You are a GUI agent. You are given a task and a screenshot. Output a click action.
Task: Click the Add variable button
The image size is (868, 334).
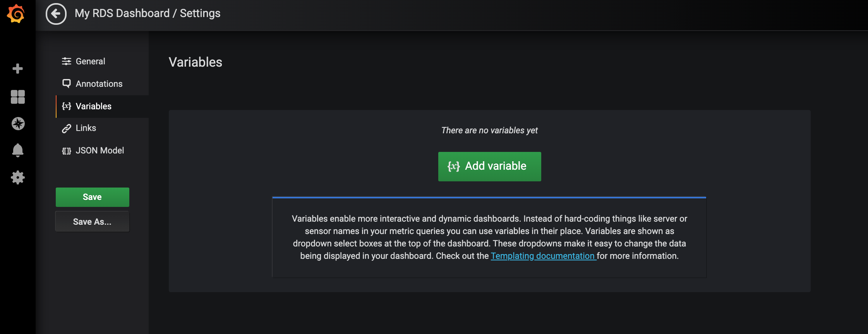pyautogui.click(x=489, y=166)
